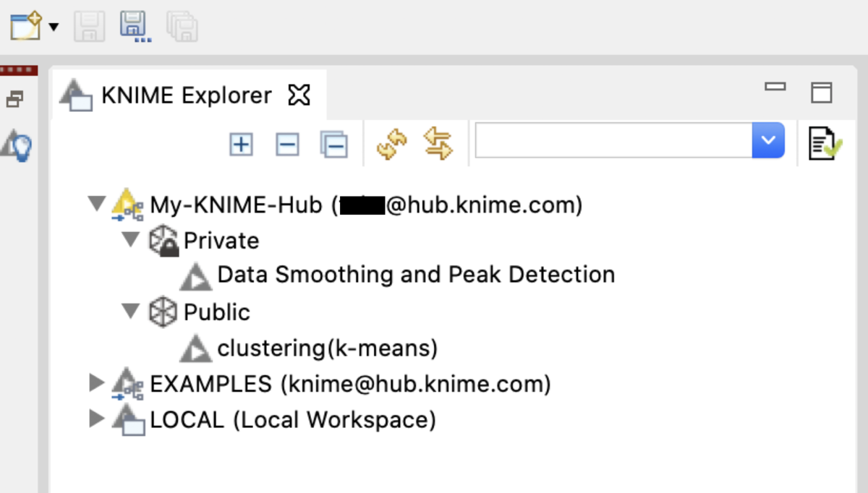Click Collapse selected element minus icon
The image size is (868, 493).
coord(287,145)
